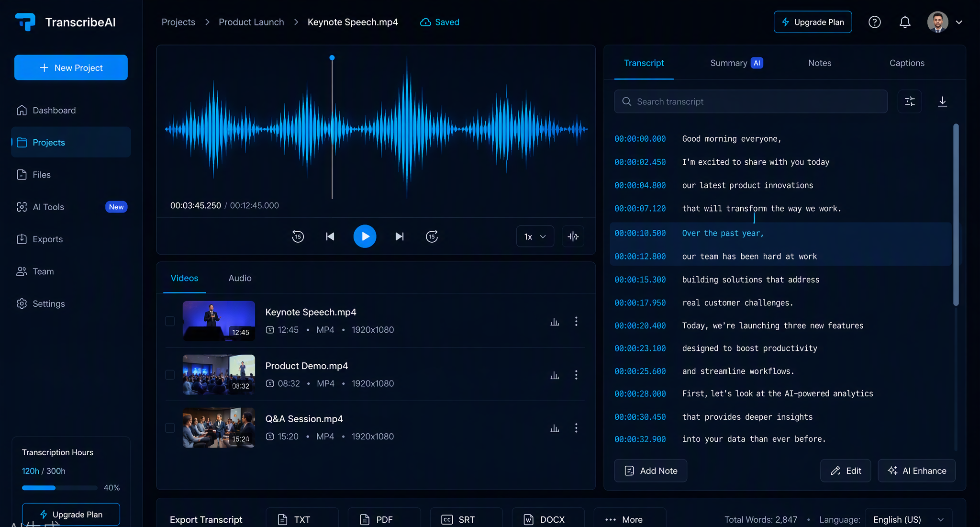
Task: Show analytics for Keynote Speech.mp4
Action: [x=555, y=322]
